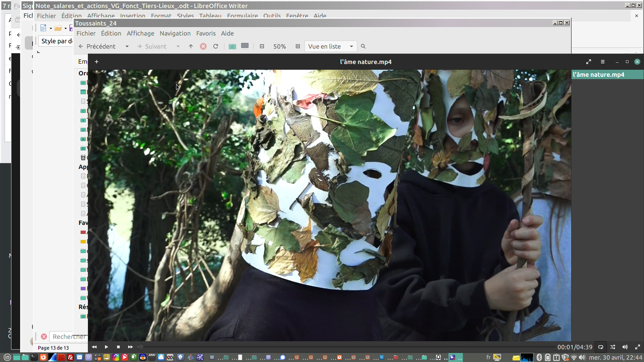Click the rewind button in player
Screen dimensions: 644x362
click(x=94, y=347)
